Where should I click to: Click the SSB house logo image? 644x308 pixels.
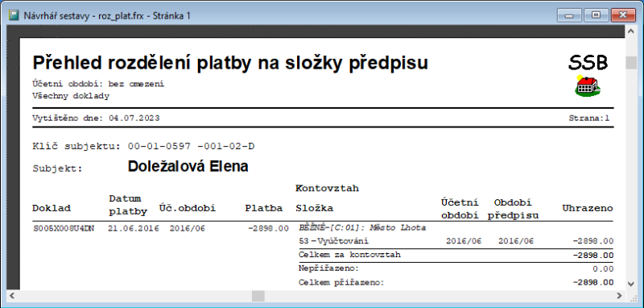[x=588, y=86]
